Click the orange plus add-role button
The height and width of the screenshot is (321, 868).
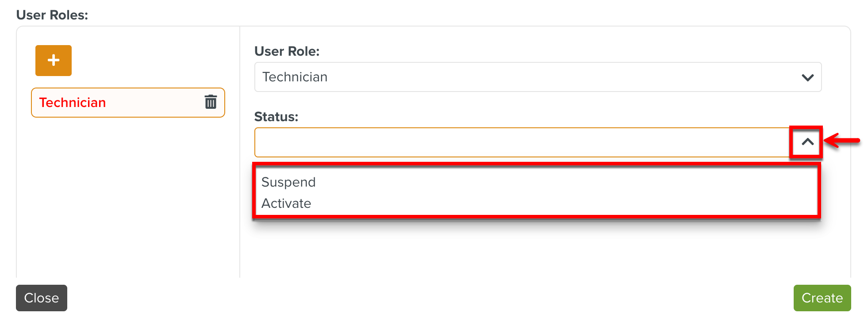(54, 61)
